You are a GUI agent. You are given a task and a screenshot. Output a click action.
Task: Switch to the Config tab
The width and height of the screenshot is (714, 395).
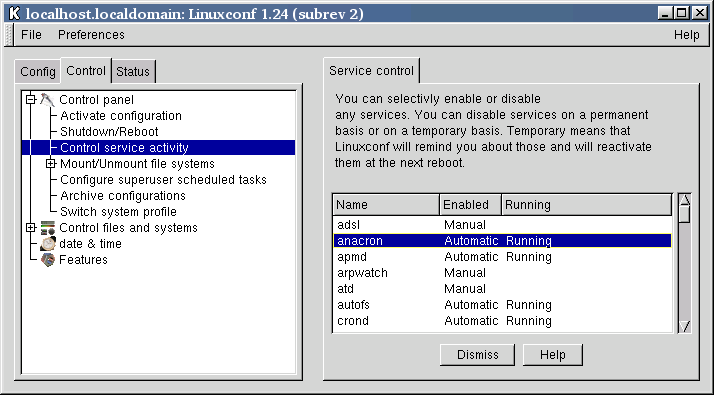click(x=38, y=72)
